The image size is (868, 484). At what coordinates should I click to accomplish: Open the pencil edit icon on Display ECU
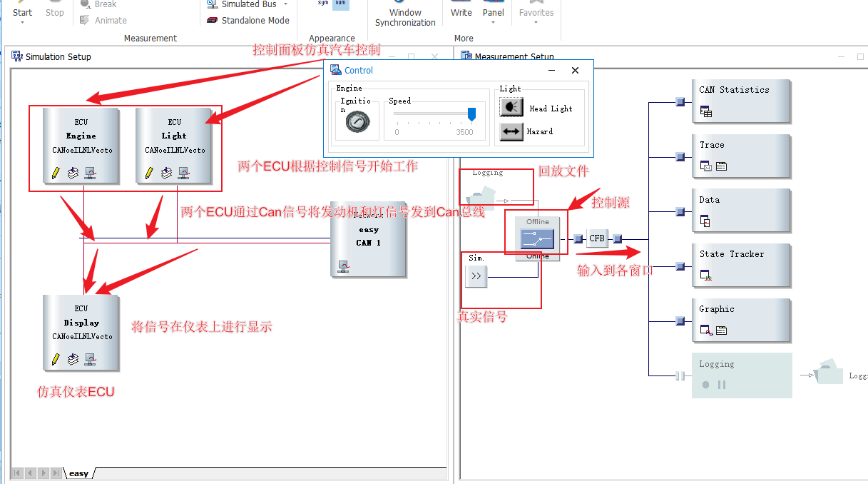[x=56, y=359]
